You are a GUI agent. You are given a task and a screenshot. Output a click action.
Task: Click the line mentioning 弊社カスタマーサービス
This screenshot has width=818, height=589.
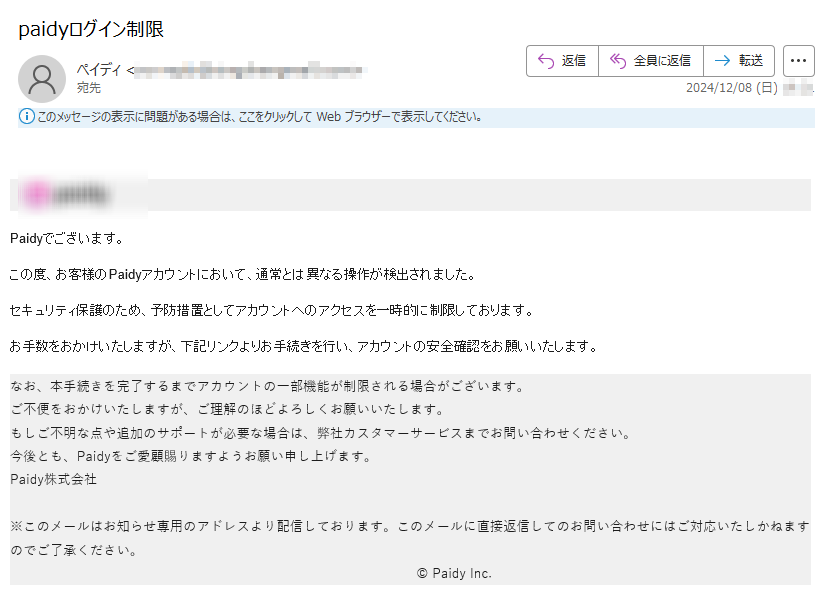pos(321,433)
